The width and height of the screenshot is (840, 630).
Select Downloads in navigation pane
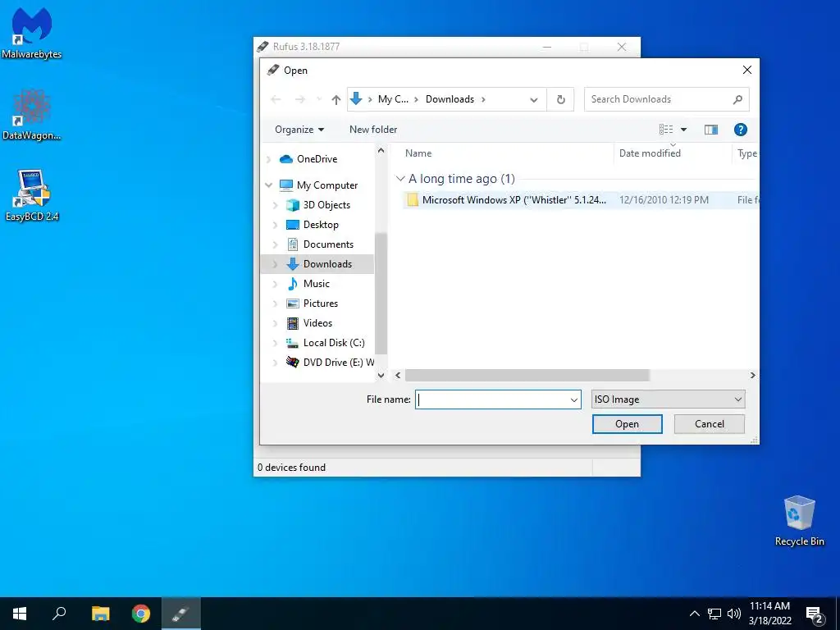(x=327, y=264)
